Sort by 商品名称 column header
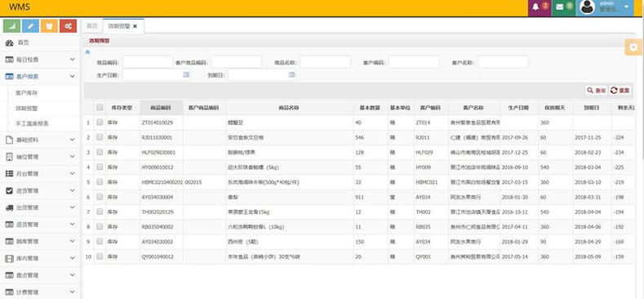The width and height of the screenshot is (644, 299). (289, 108)
